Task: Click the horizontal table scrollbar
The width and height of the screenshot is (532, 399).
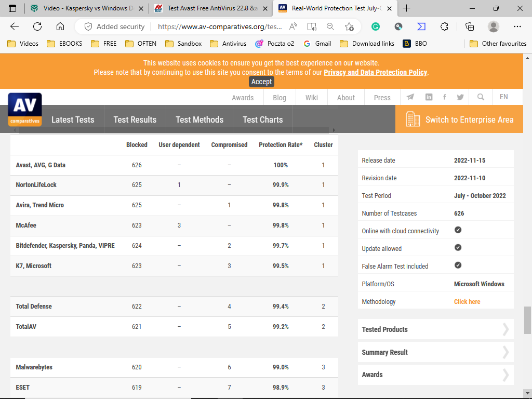Action: [171, 130]
